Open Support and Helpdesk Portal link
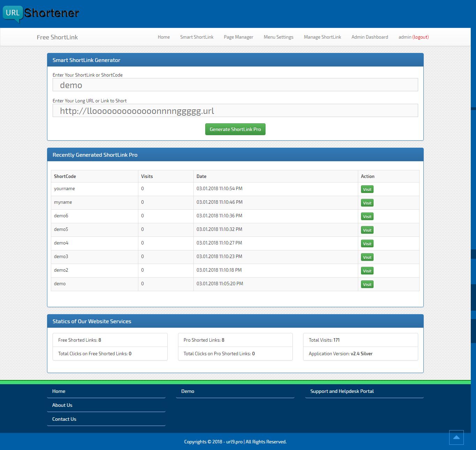Viewport: 476px width, 450px height. (342, 391)
